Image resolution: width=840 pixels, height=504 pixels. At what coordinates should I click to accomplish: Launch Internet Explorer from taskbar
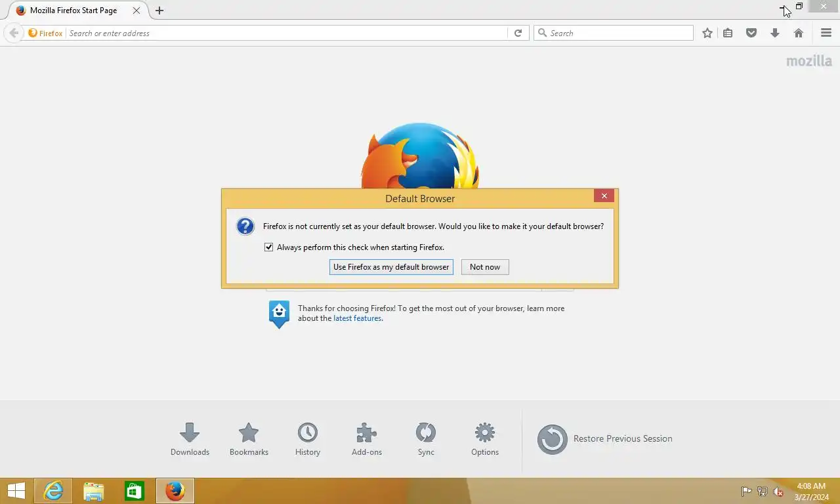[53, 491]
